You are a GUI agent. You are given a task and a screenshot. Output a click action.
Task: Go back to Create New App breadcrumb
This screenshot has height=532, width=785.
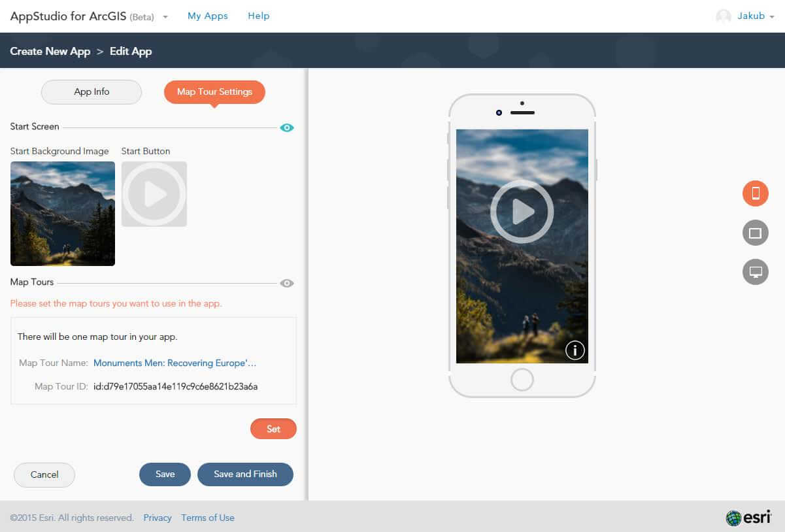point(50,51)
